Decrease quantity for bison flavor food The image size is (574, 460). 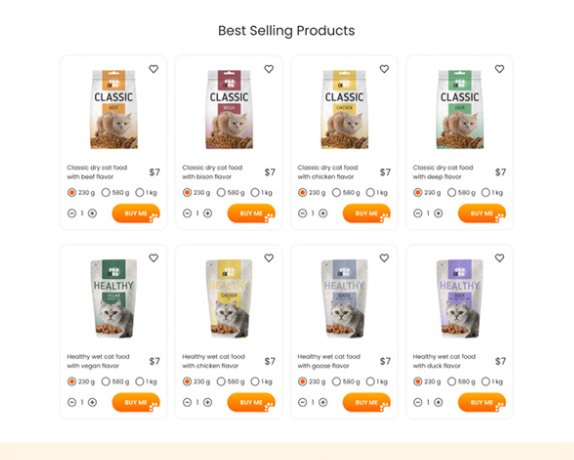187,213
